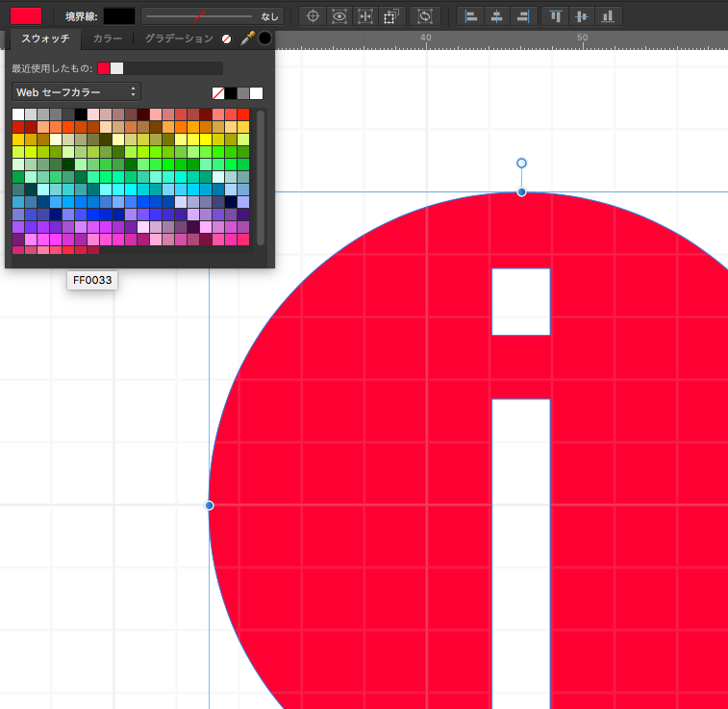Click the none swatch beside the palette dropdown
The width and height of the screenshot is (728, 709).
(218, 93)
